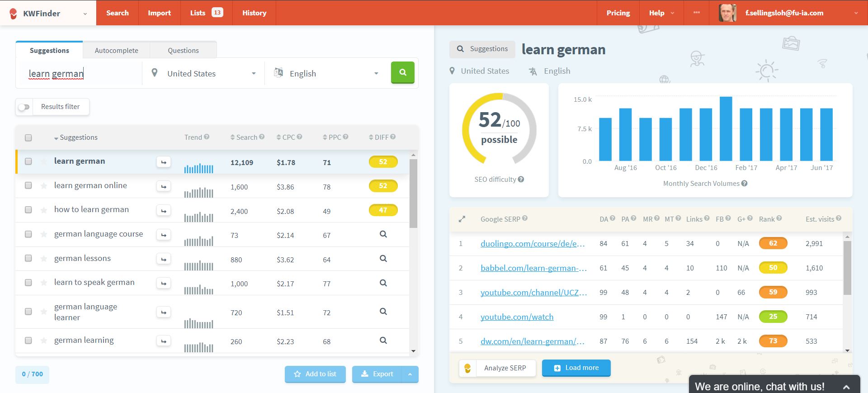Image resolution: width=868 pixels, height=393 pixels.
Task: Click the language icon beside English
Action: coord(278,72)
